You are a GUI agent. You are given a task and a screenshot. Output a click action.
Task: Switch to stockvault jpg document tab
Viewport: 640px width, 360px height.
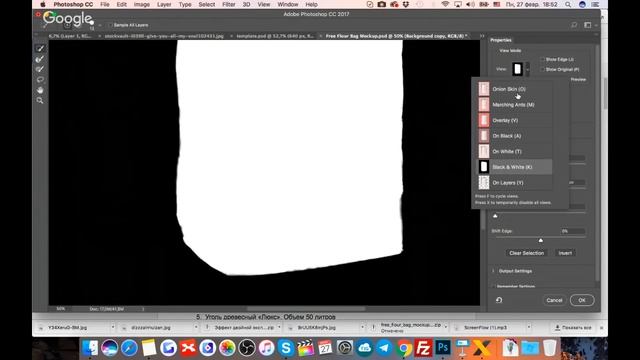(x=164, y=36)
